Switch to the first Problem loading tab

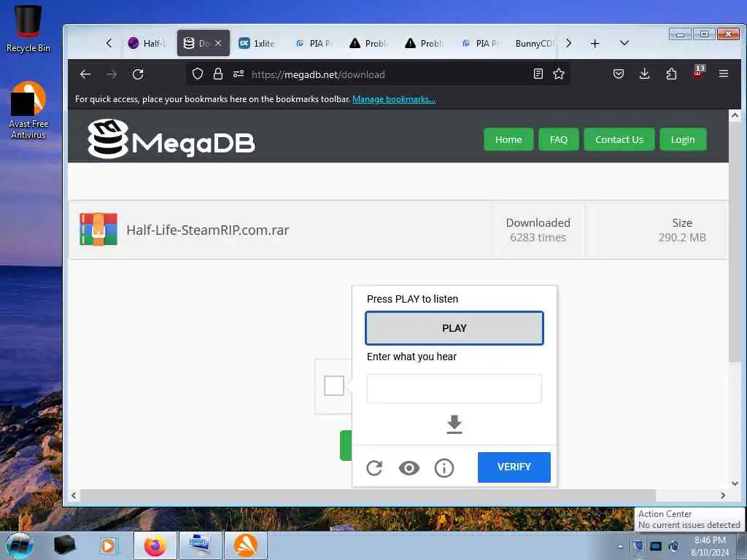click(x=368, y=43)
